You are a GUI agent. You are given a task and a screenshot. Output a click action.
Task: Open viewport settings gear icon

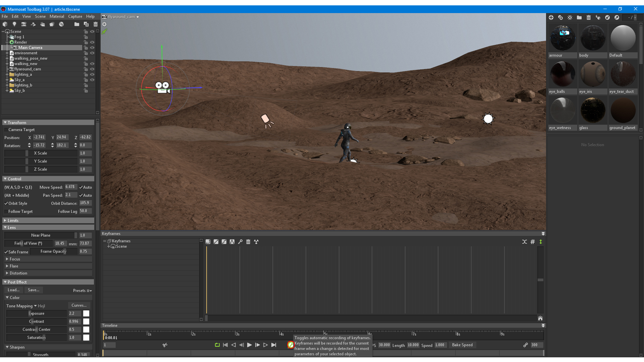[104, 24]
